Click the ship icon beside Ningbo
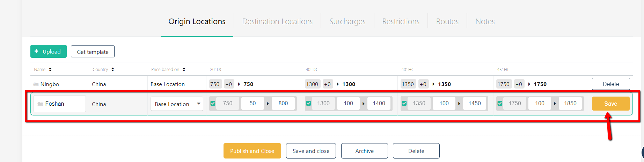The height and width of the screenshot is (162, 644). (x=36, y=84)
